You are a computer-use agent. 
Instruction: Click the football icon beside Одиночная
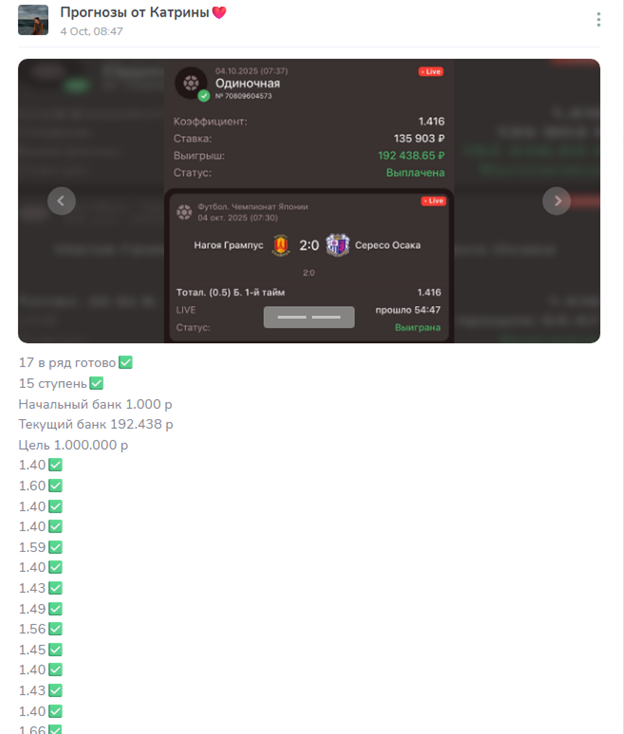pos(191,83)
